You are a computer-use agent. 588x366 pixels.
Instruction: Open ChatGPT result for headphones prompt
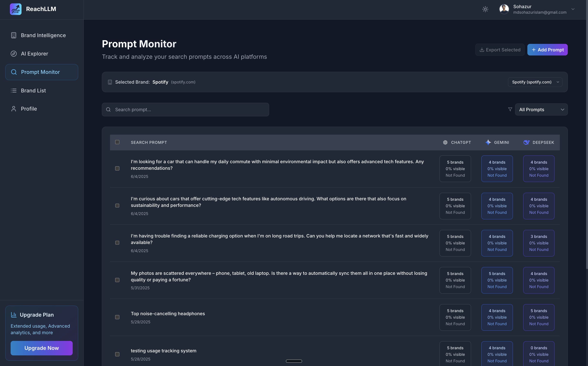[x=455, y=317]
